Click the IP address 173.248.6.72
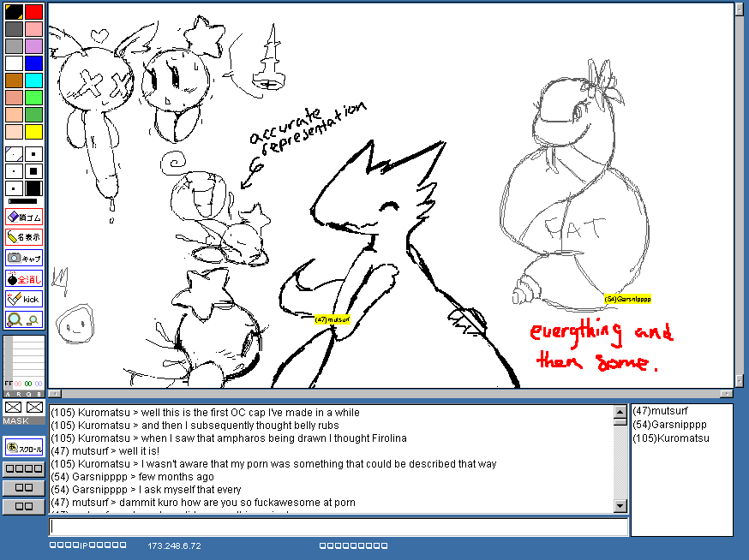 coord(174,545)
